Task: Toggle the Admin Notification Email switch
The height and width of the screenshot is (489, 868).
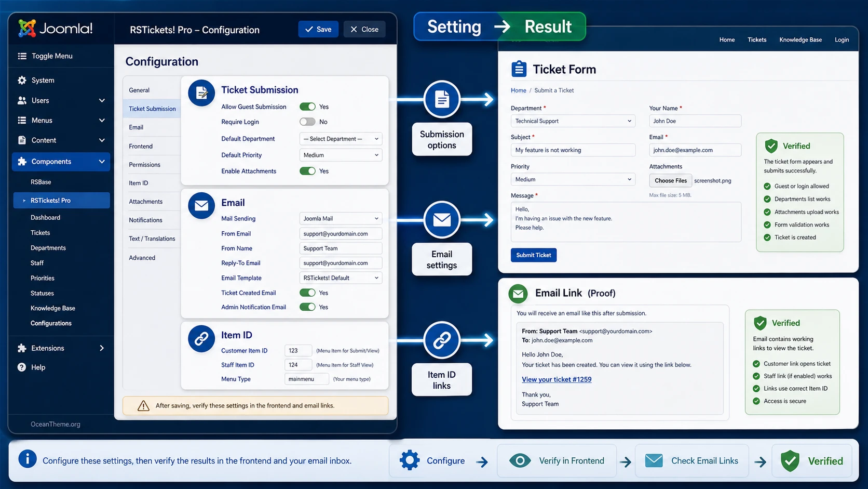Action: [307, 307]
